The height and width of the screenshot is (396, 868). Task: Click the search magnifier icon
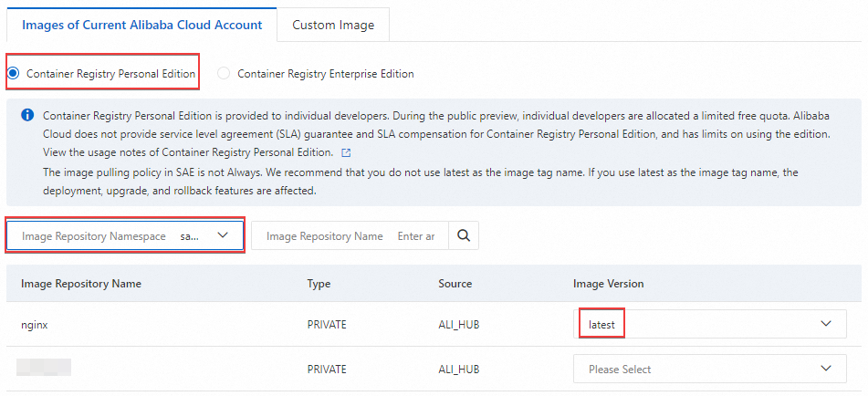[x=464, y=235]
